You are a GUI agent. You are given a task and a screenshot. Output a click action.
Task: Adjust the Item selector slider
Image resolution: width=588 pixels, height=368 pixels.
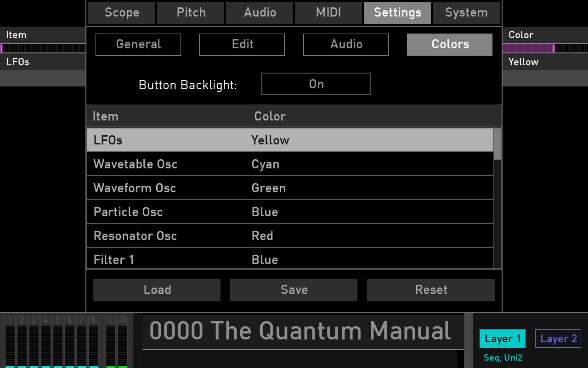43,47
